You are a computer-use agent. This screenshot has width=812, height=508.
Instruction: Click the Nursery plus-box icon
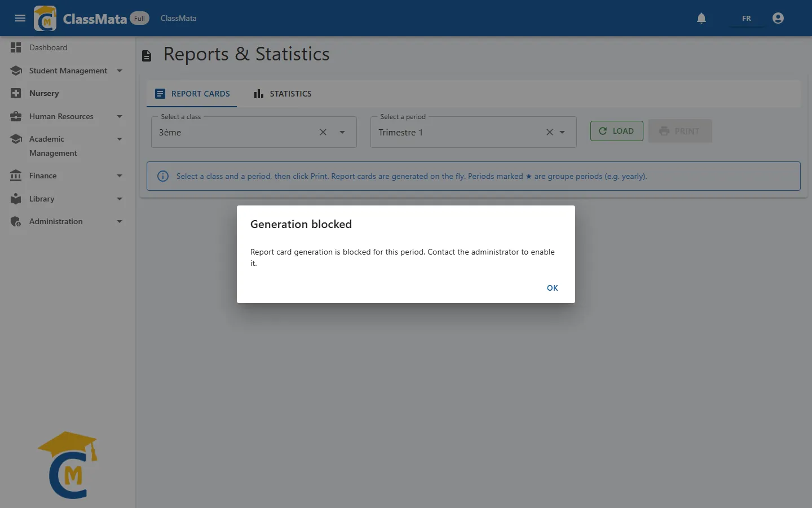[16, 93]
